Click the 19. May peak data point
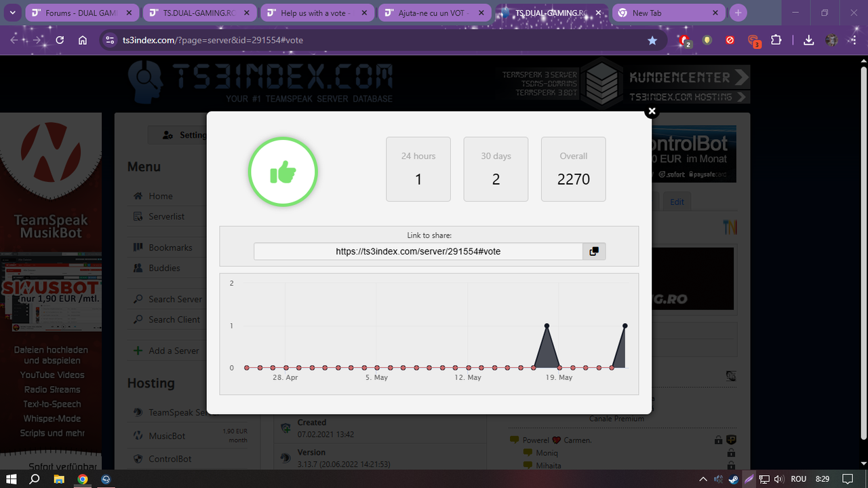The width and height of the screenshot is (868, 488). coord(547,326)
